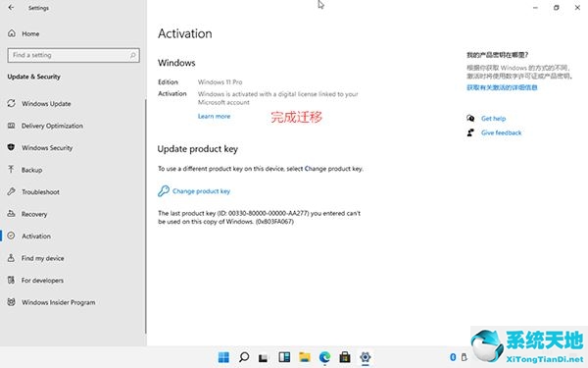
Task: Open Microsoft Edge from taskbar
Action: pyautogui.click(x=324, y=357)
